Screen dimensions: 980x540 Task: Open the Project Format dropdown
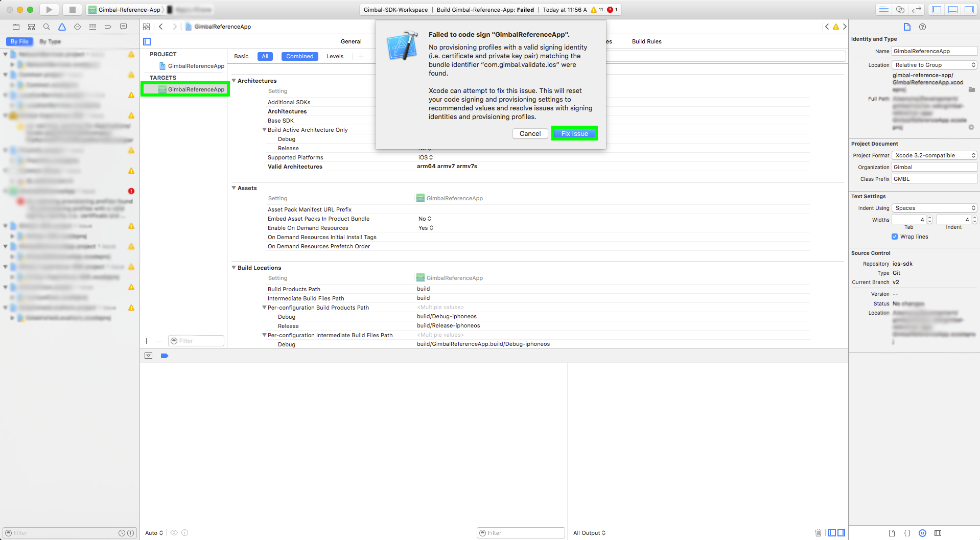point(935,155)
